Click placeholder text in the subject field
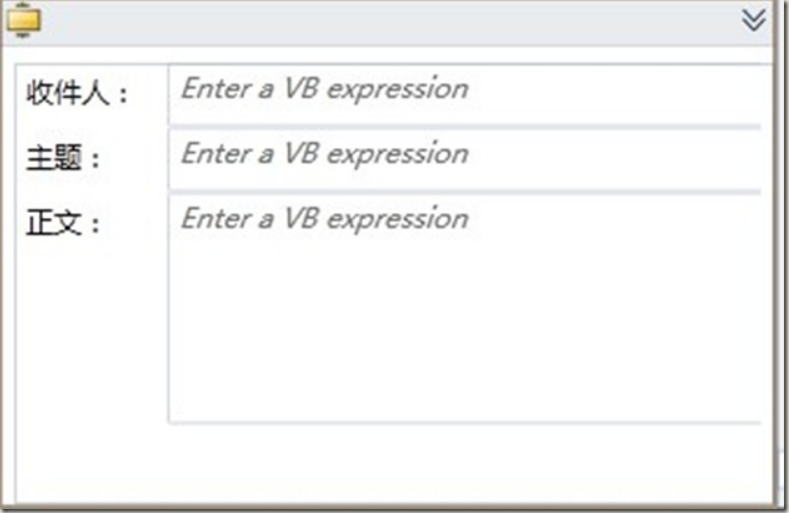The width and height of the screenshot is (789, 513). pos(325,154)
